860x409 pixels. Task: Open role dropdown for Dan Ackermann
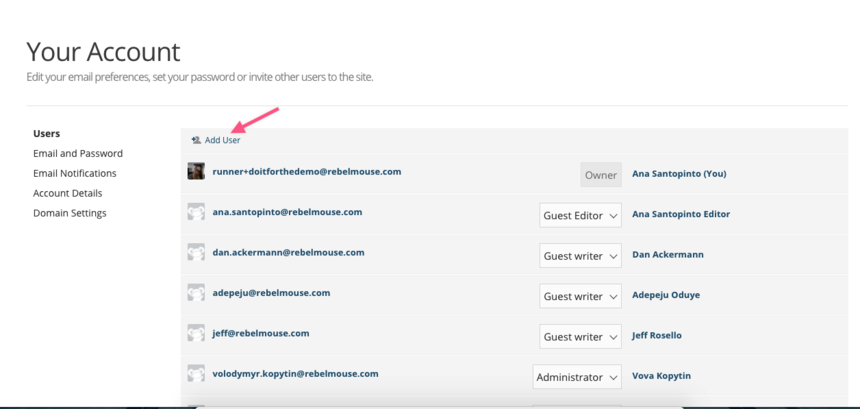pos(580,256)
